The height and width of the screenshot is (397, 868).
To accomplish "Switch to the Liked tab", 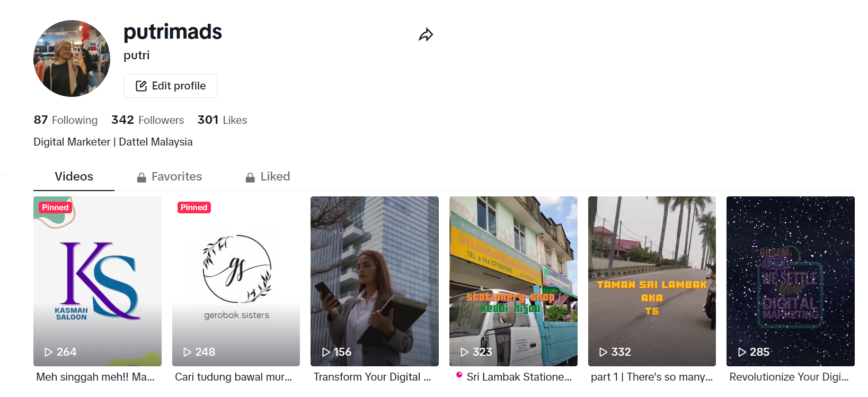I will pyautogui.click(x=268, y=176).
